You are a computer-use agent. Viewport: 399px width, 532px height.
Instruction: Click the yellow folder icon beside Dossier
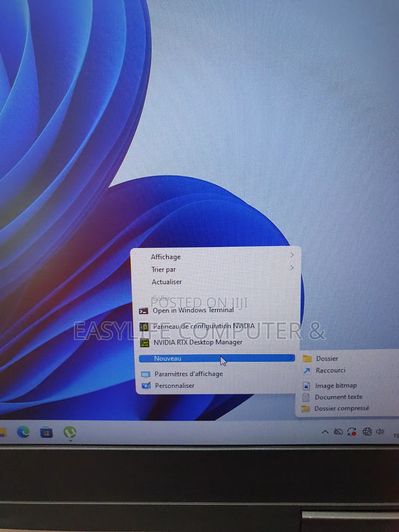(x=307, y=358)
